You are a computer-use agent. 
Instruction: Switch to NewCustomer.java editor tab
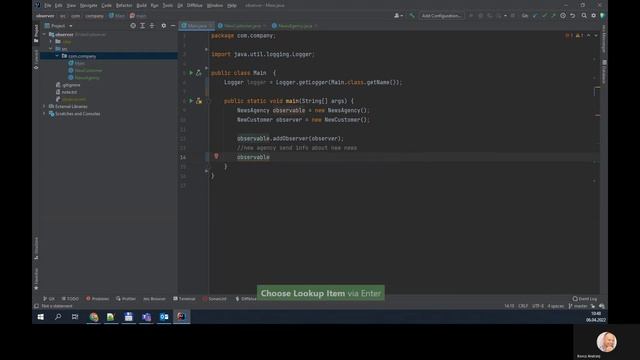[x=242, y=26]
